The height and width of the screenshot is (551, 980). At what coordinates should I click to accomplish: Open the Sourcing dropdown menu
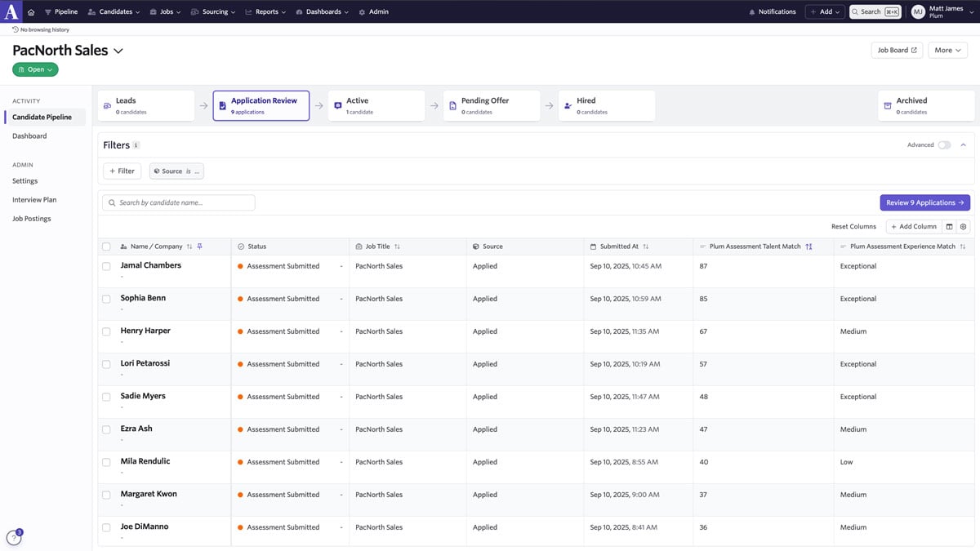click(212, 12)
